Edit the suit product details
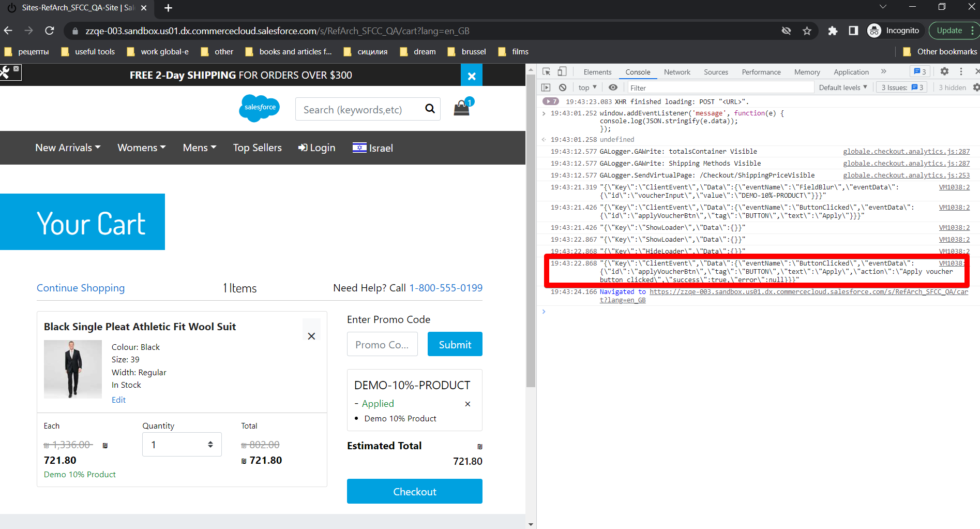Image resolution: width=980 pixels, height=529 pixels. [x=118, y=400]
